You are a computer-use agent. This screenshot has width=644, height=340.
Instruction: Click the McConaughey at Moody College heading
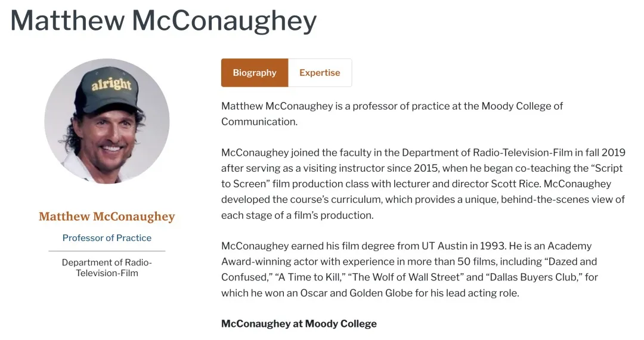click(x=299, y=324)
